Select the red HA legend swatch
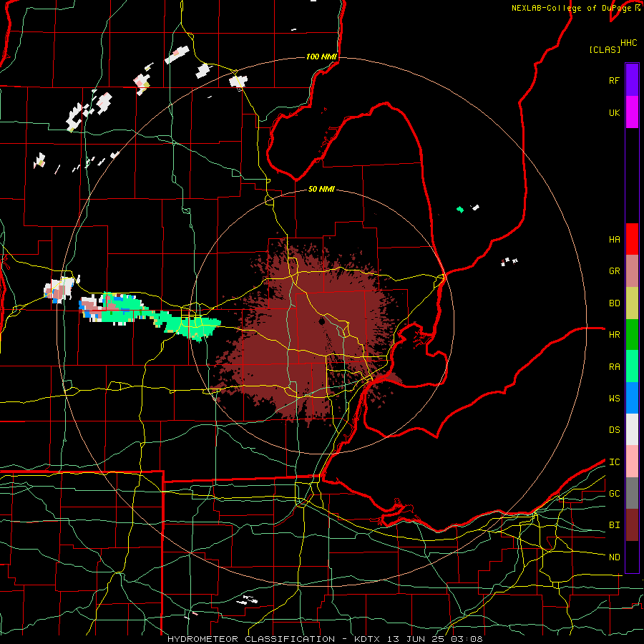Screen dimensions: 644x644 [x=632, y=239]
